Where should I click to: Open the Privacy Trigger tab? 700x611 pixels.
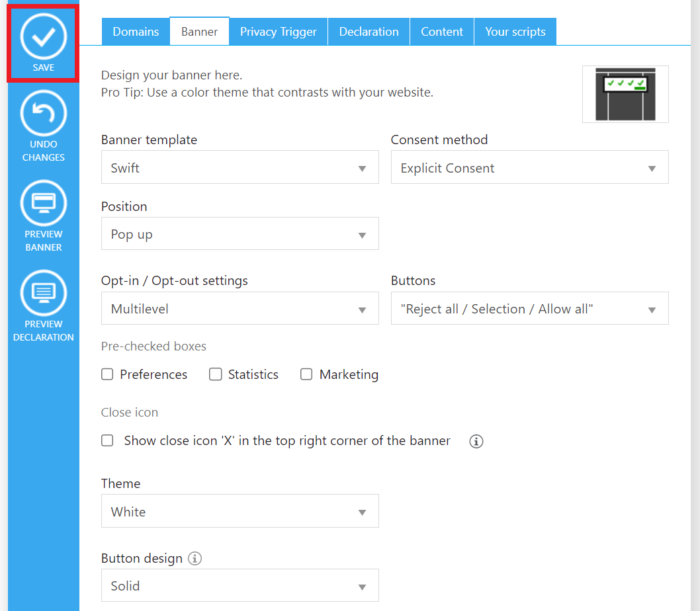coord(278,32)
